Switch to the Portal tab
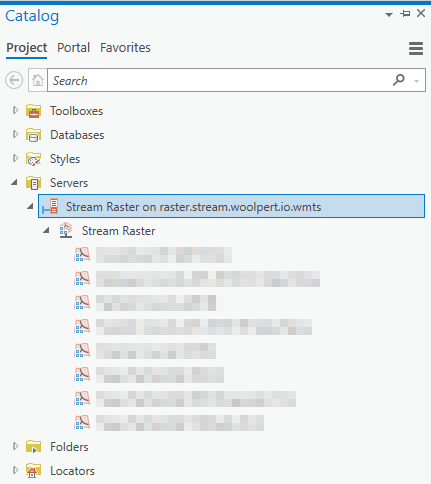This screenshot has width=432, height=484. [73, 48]
